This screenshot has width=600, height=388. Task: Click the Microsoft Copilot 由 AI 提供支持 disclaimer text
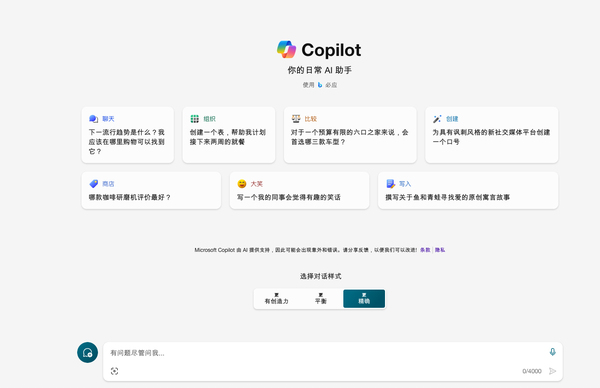[x=305, y=250]
